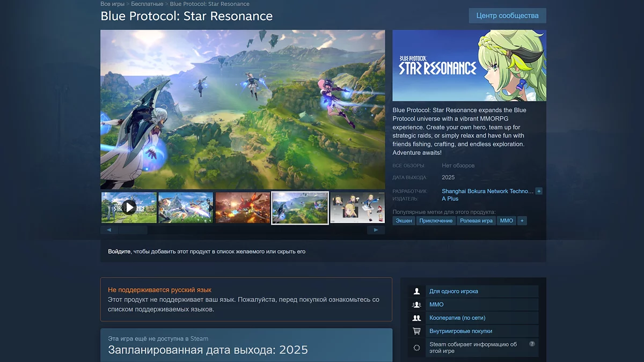
Task: Select the red battle screenshot thumbnail
Action: coord(243,208)
